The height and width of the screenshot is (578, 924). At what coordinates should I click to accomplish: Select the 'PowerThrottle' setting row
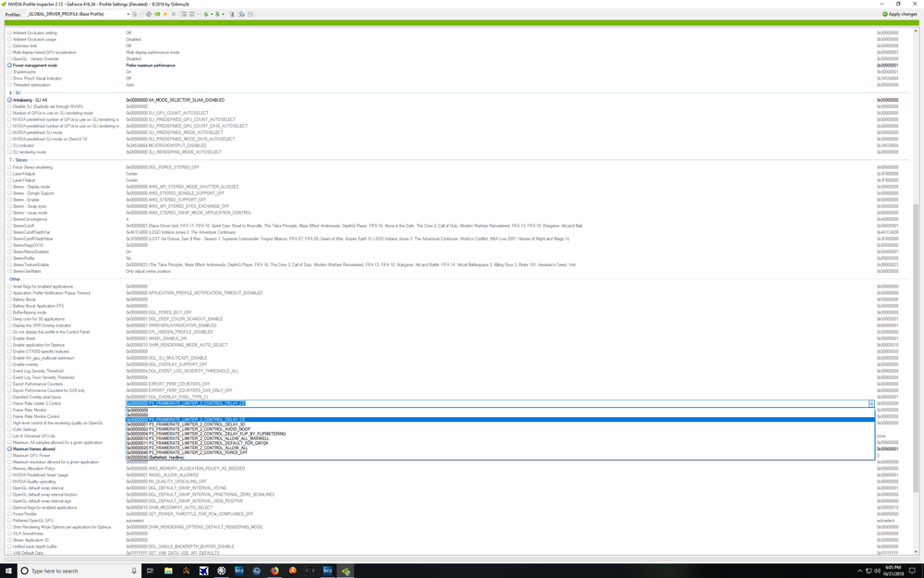(x=459, y=513)
